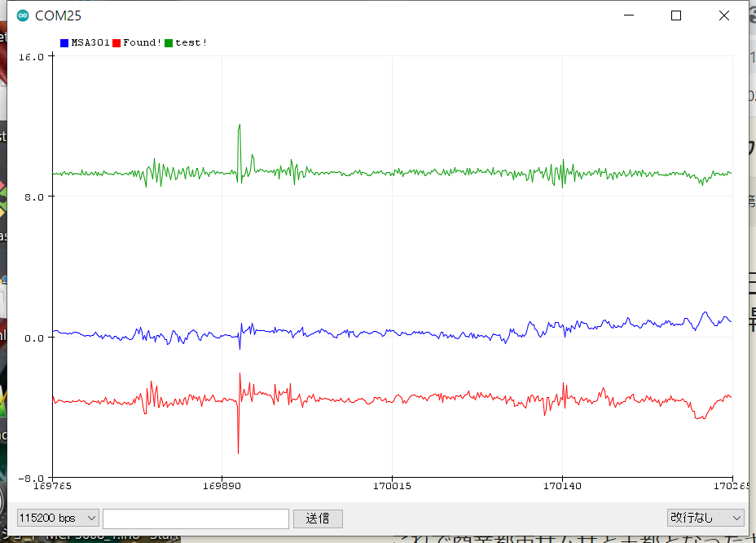Minimize the COM25 plotter window
Screen dimensions: 756x543
coord(628,15)
